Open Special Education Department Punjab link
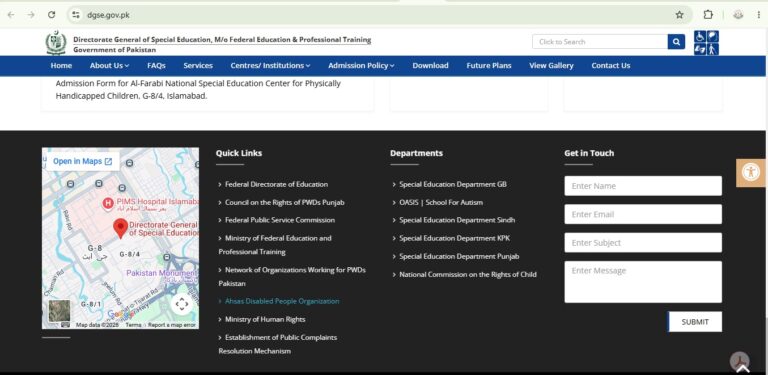The width and height of the screenshot is (768, 375). 459,257
